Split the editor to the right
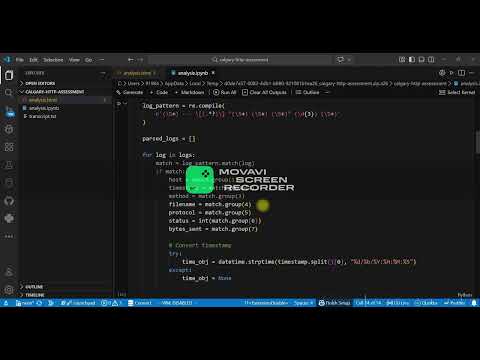The width and height of the screenshot is (480, 360). tap(461, 73)
